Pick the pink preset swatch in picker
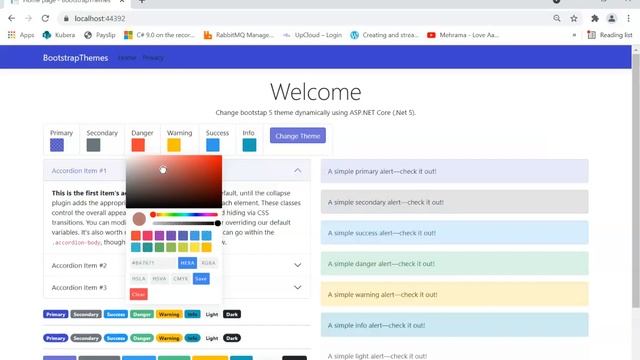This screenshot has width=640, height=360. (x=147, y=235)
